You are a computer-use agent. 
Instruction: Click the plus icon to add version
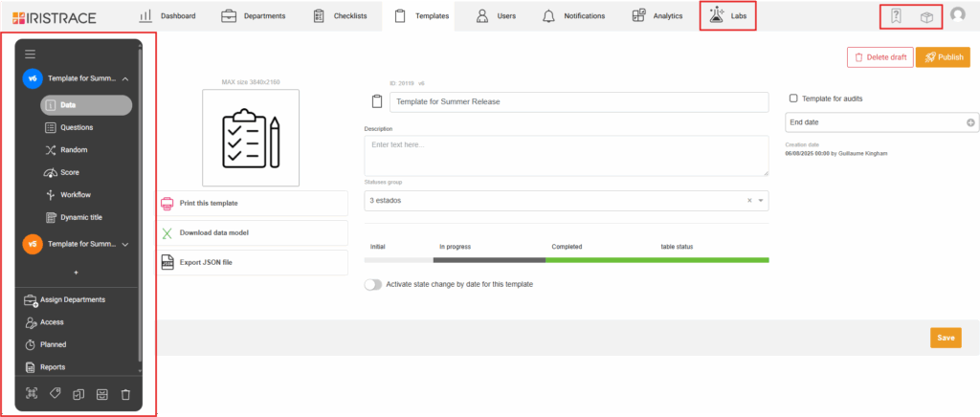[x=77, y=273]
